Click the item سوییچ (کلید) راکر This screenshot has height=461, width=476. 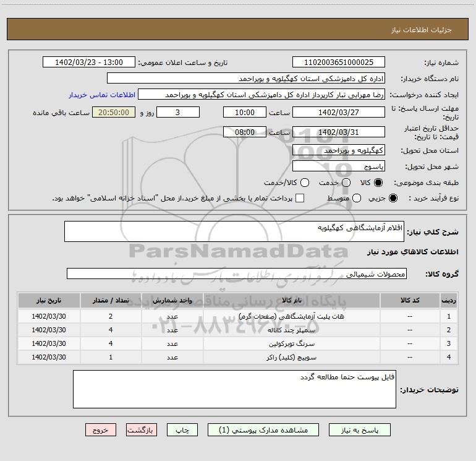[291, 358]
